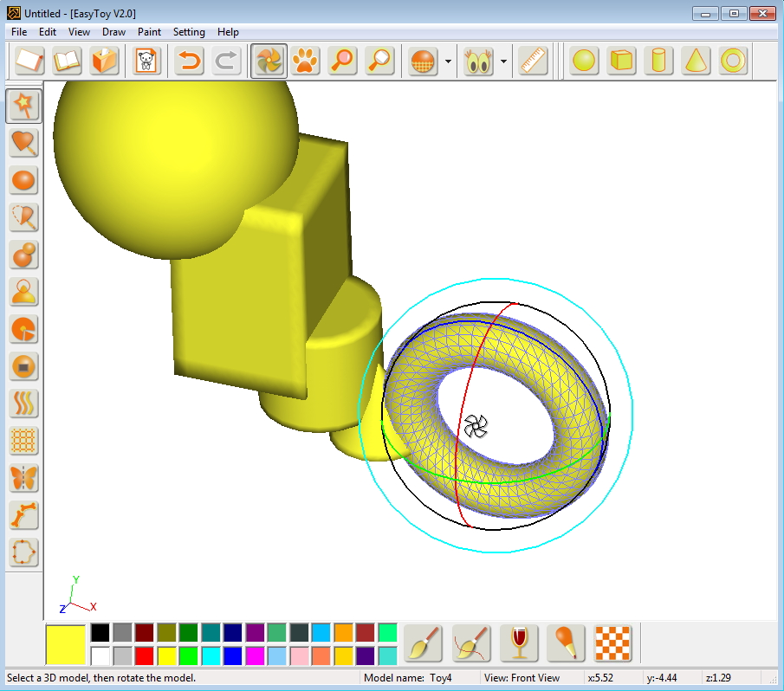Insert a cone primitive
The width and height of the screenshot is (784, 691).
[696, 61]
